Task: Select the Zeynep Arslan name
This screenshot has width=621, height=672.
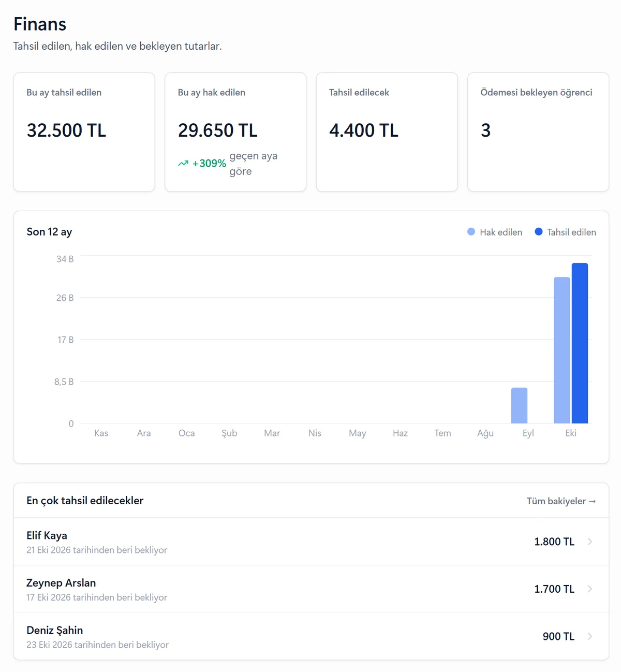Action: click(x=61, y=583)
